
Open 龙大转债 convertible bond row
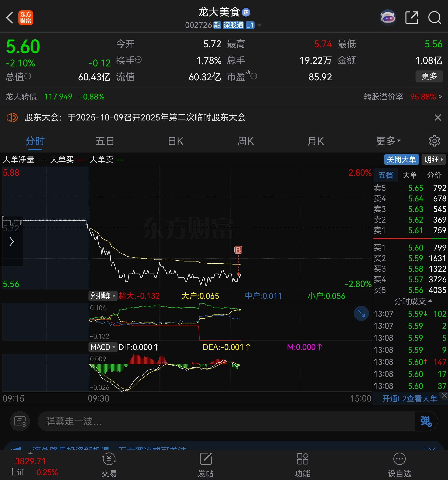pos(55,97)
